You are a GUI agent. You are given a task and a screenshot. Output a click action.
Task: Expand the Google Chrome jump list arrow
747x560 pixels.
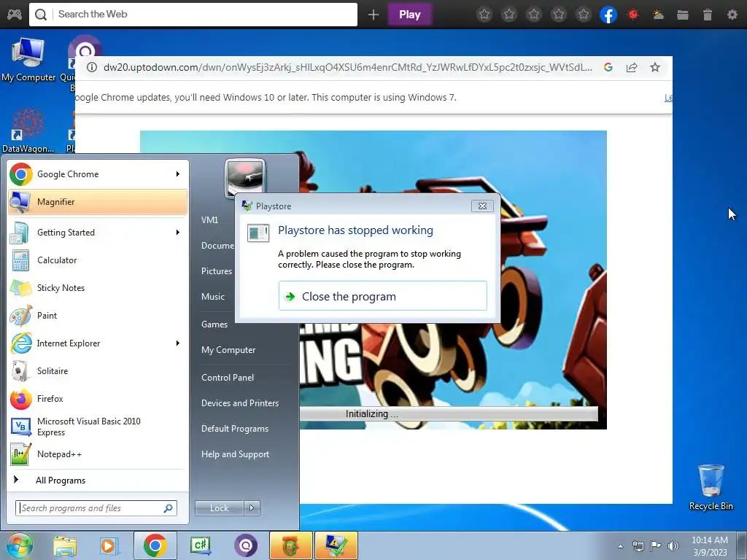178,174
